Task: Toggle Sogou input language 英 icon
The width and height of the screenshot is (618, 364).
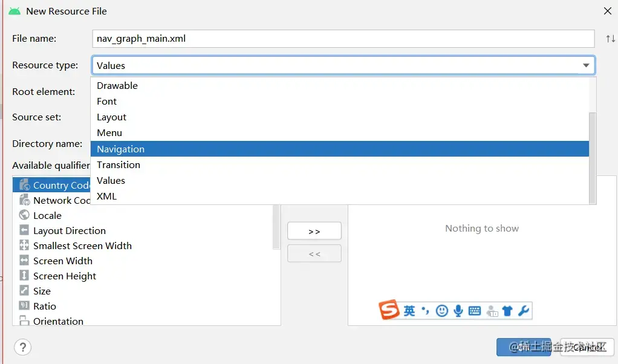Action: 409,311
